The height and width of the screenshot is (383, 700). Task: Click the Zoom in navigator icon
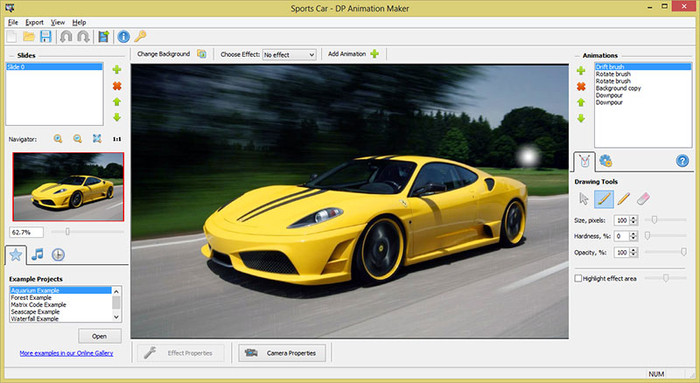58,139
